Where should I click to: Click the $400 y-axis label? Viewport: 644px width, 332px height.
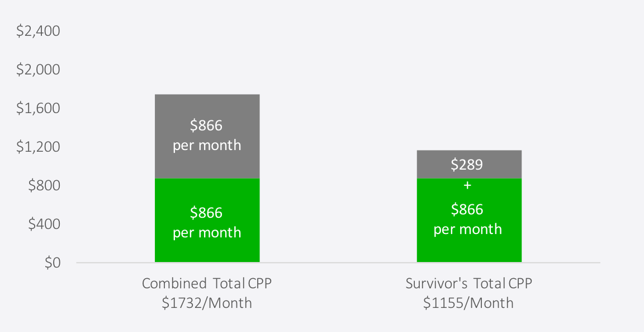pos(44,224)
